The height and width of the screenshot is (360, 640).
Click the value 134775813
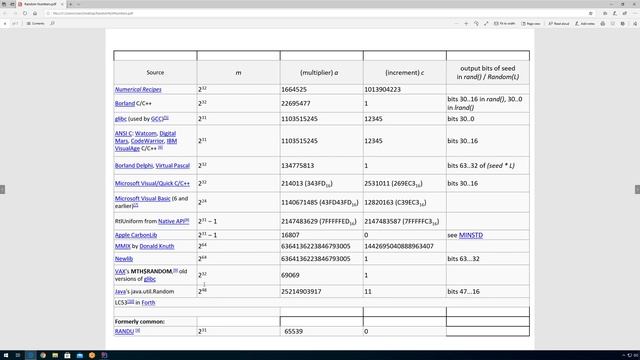pyautogui.click(x=298, y=166)
